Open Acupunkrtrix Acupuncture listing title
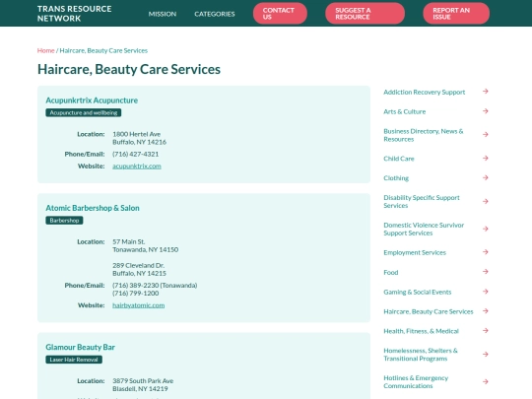Viewport: 532px width, 399px height. coord(92,100)
